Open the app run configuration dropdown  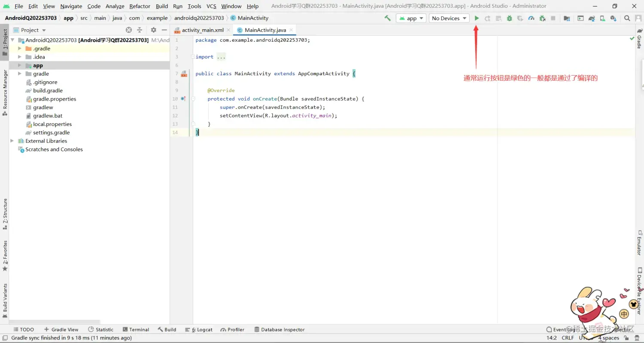(411, 18)
